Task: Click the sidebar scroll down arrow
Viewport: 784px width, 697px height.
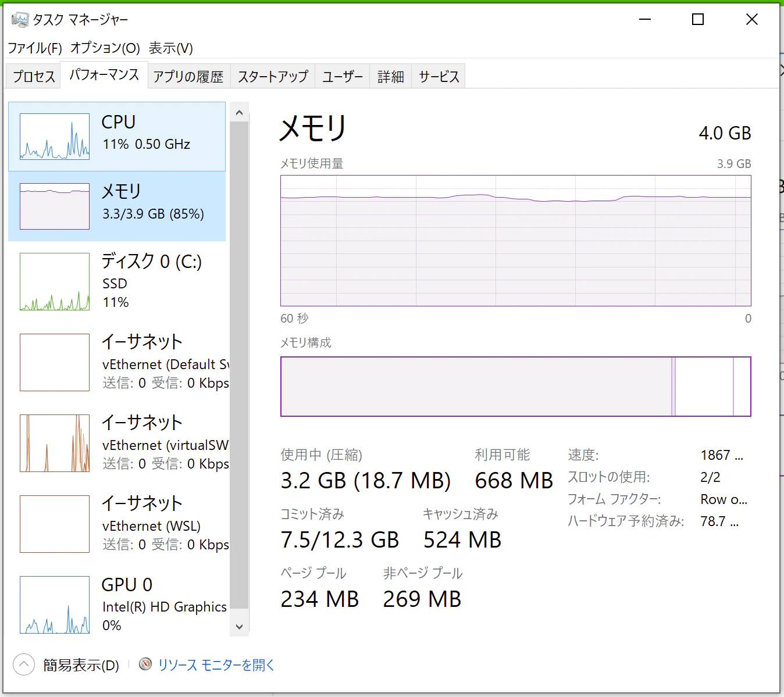Action: (239, 626)
